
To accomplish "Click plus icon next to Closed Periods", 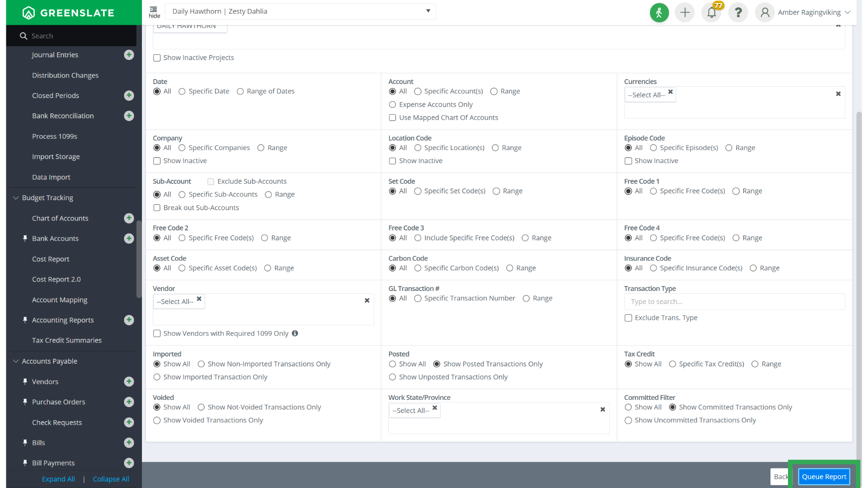I will coord(129,95).
